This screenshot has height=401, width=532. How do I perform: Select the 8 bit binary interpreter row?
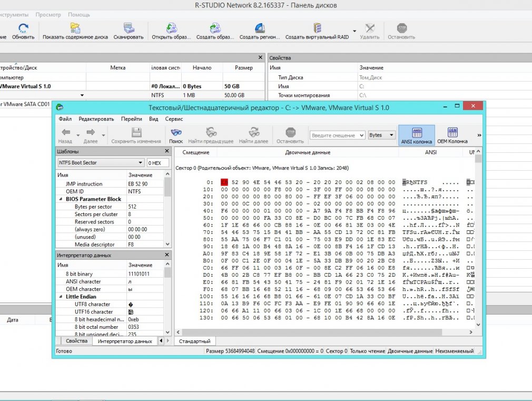point(110,273)
